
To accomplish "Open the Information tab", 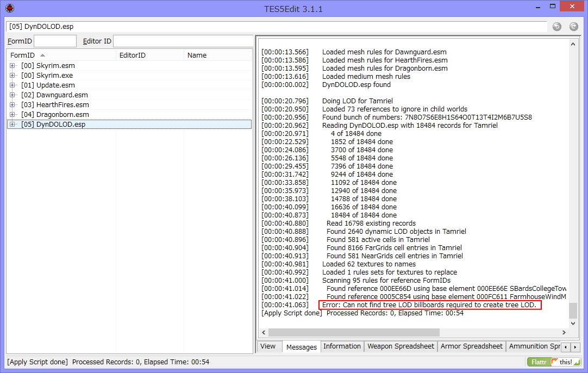I will (342, 346).
